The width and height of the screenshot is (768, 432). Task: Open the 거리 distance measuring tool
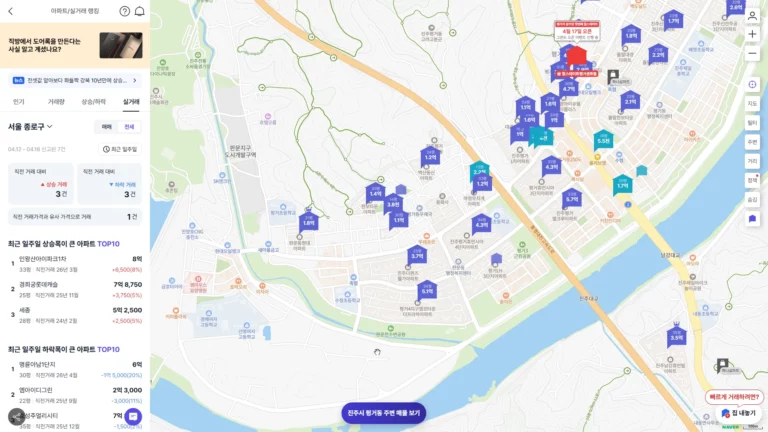tap(752, 160)
